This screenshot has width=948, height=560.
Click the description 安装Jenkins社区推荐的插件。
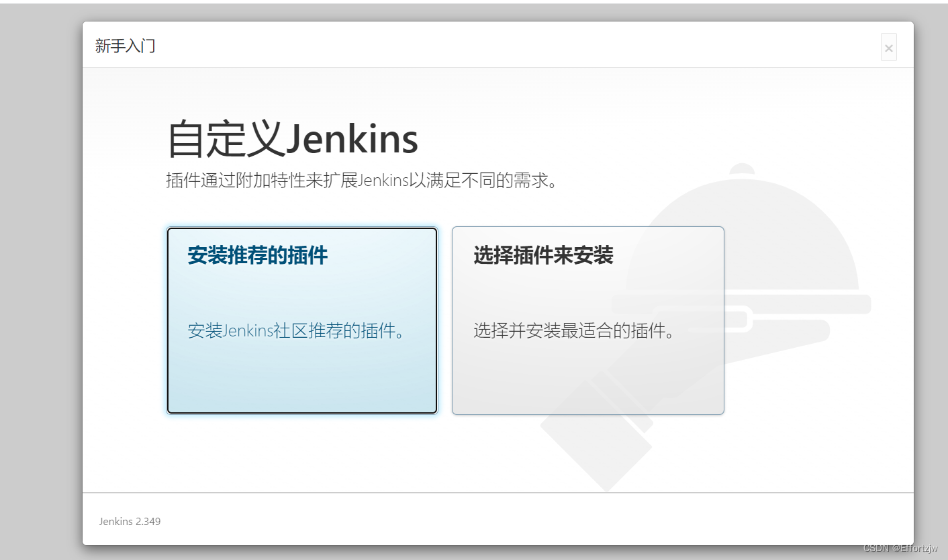pyautogui.click(x=297, y=330)
